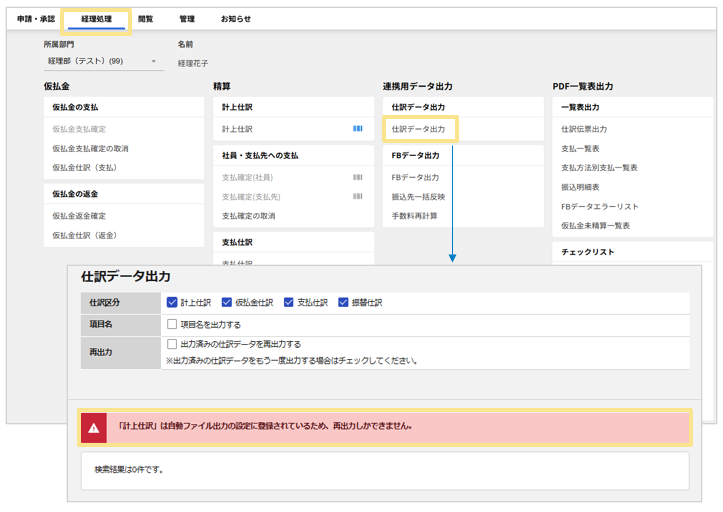
Task: Open 支払方法別支払一覧表 link
Action: 599,167
